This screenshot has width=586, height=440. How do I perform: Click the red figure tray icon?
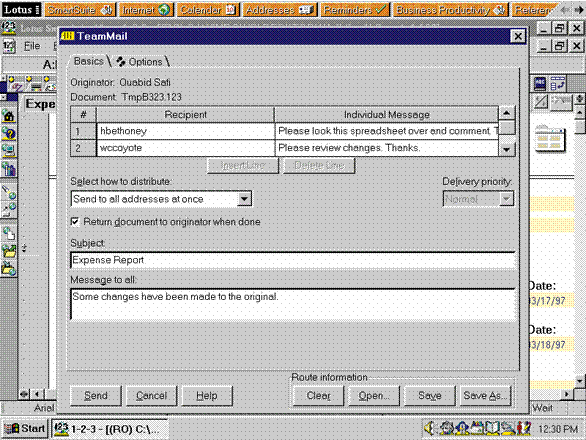pyautogui.click(x=524, y=428)
